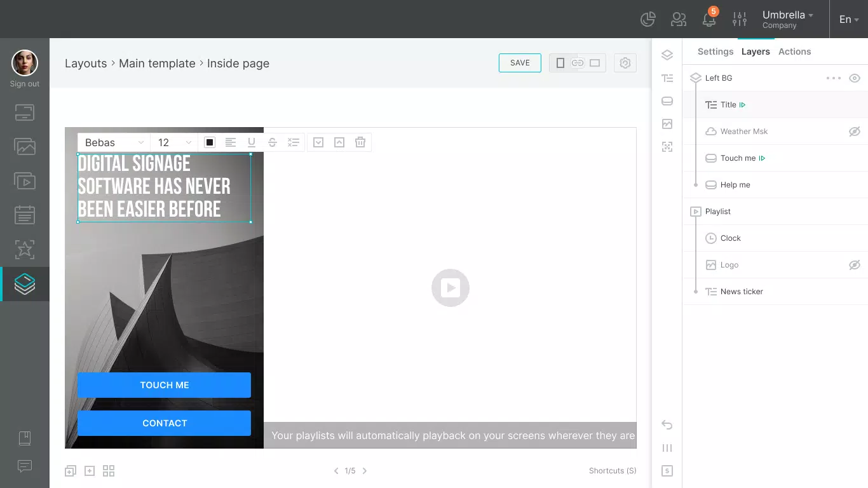The image size is (868, 488).
Task: Delete selected element with trash icon
Action: 360,142
